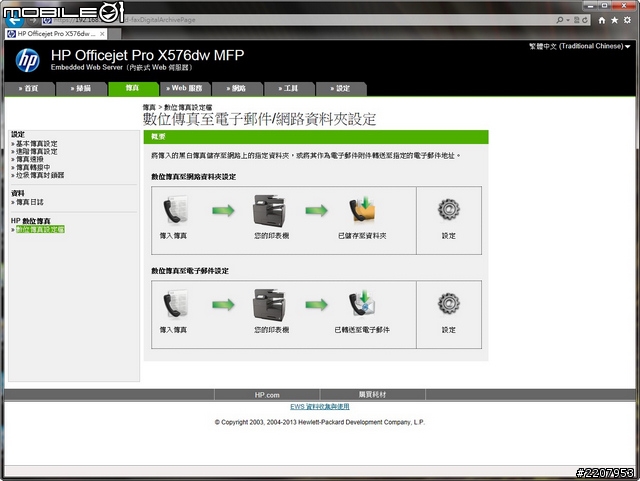
Task: Click the 已轉送至電子郵件 label
Action: (x=362, y=330)
